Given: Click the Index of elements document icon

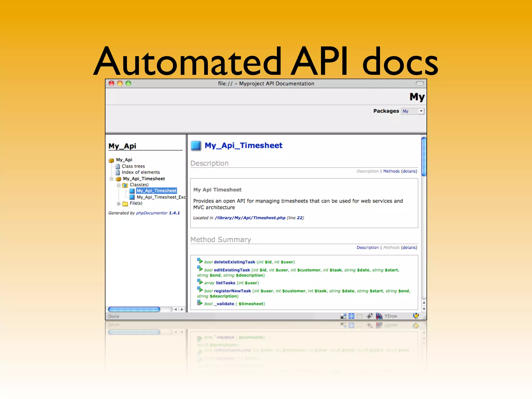Looking at the screenshot, I should click(118, 172).
